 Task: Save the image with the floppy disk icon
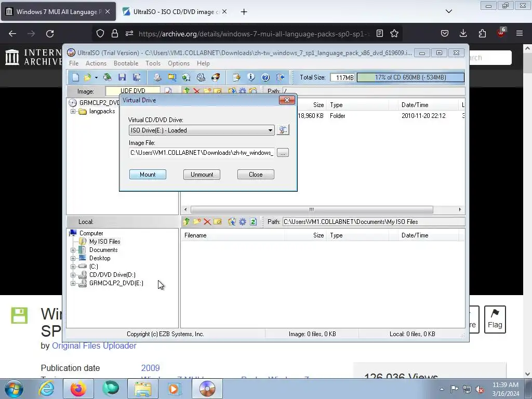122,77
